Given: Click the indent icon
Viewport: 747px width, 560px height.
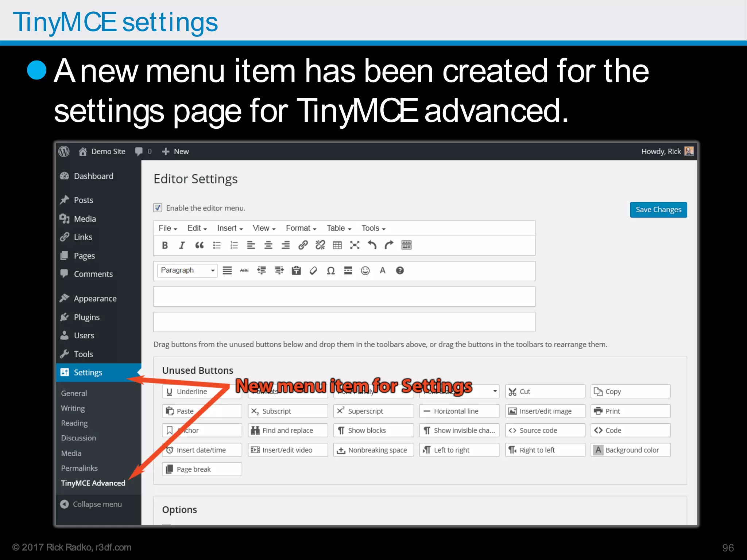Looking at the screenshot, I should (279, 271).
